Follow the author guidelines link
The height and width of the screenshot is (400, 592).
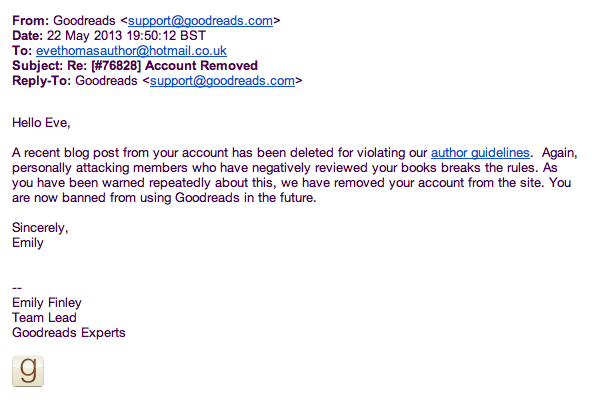click(x=480, y=153)
